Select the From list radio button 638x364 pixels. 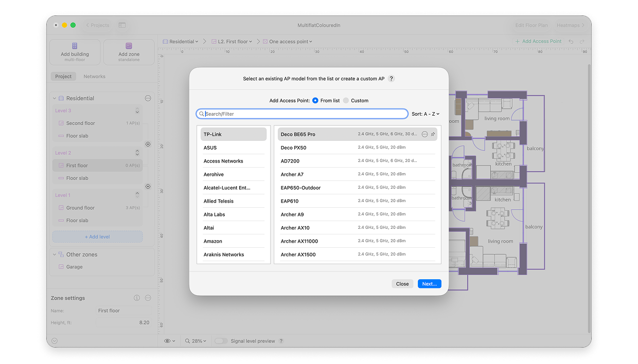[x=315, y=101]
